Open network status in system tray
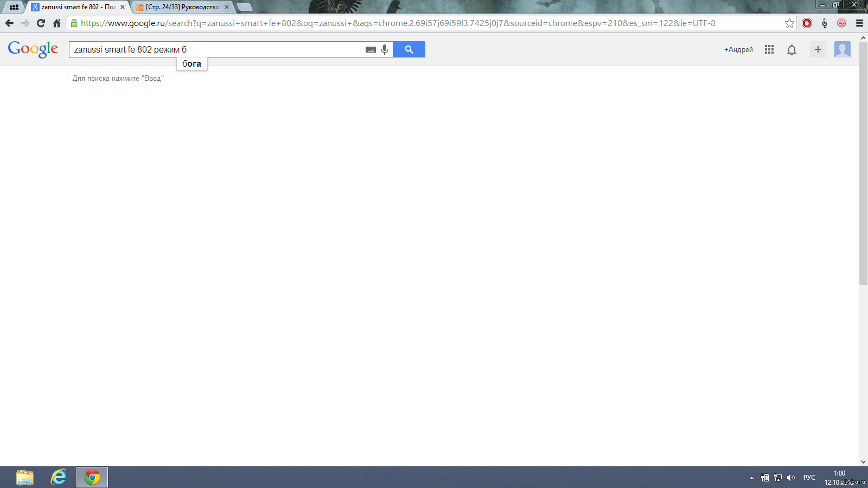 (x=778, y=478)
